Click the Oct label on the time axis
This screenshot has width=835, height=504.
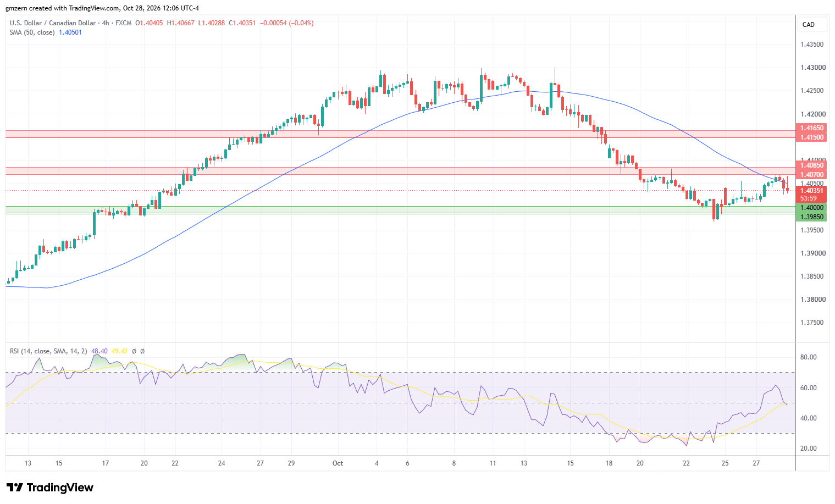pyautogui.click(x=338, y=463)
